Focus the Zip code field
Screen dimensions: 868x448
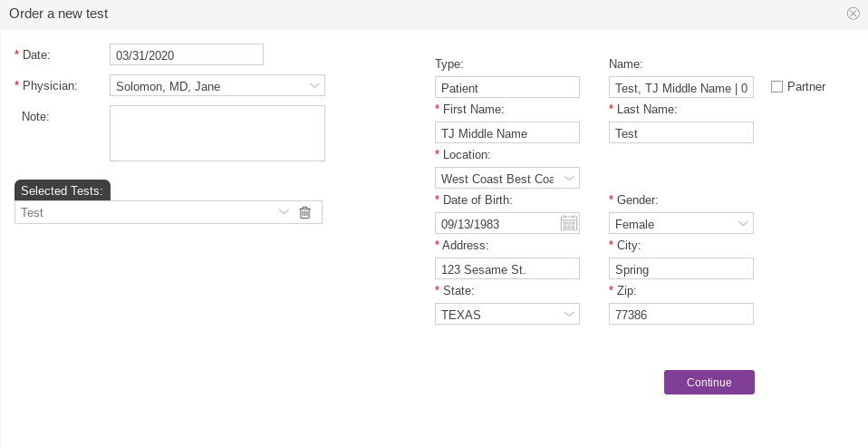click(x=680, y=315)
